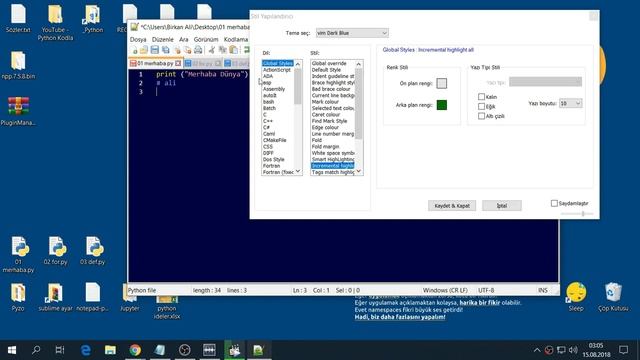The width and height of the screenshot is (640, 360).
Task: Click the volume speaker tray icon
Action: coord(573,350)
